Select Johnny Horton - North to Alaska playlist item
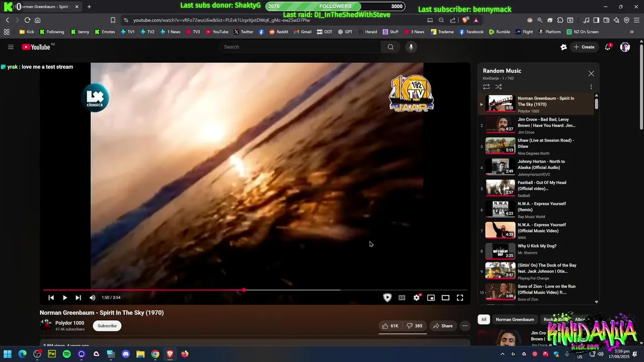This screenshot has height=362, width=644. pos(536,168)
